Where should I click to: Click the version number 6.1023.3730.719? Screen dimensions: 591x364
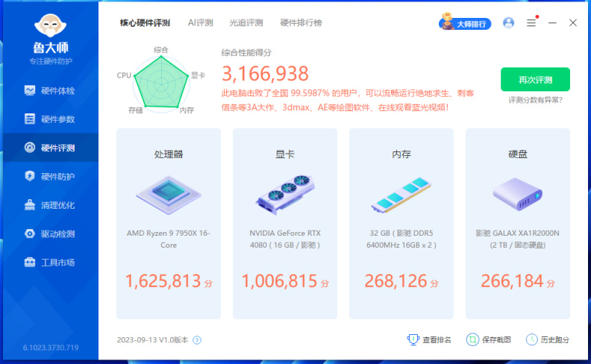51,348
